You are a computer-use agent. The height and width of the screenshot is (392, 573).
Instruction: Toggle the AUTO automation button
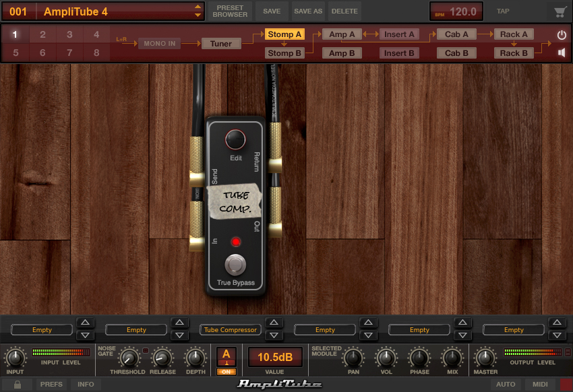(x=506, y=385)
